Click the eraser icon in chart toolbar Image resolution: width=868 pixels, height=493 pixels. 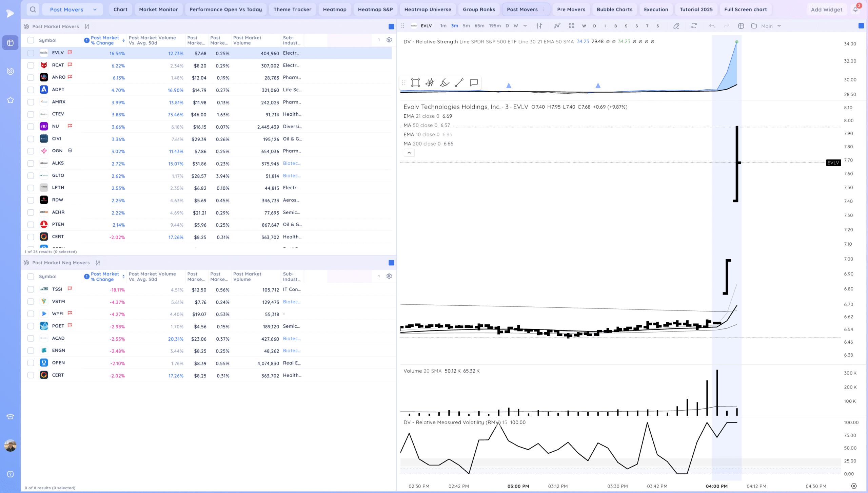[676, 26]
